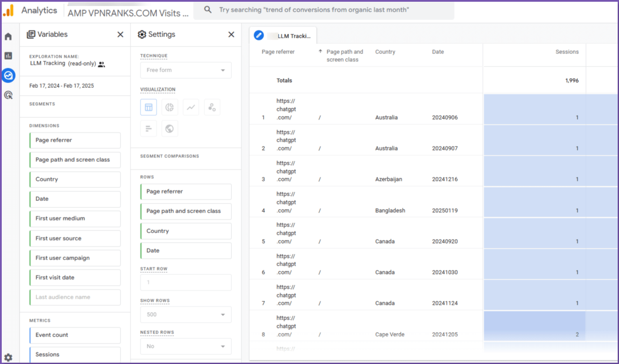Click the Start Row input field
This screenshot has height=364, width=619.
click(x=186, y=283)
